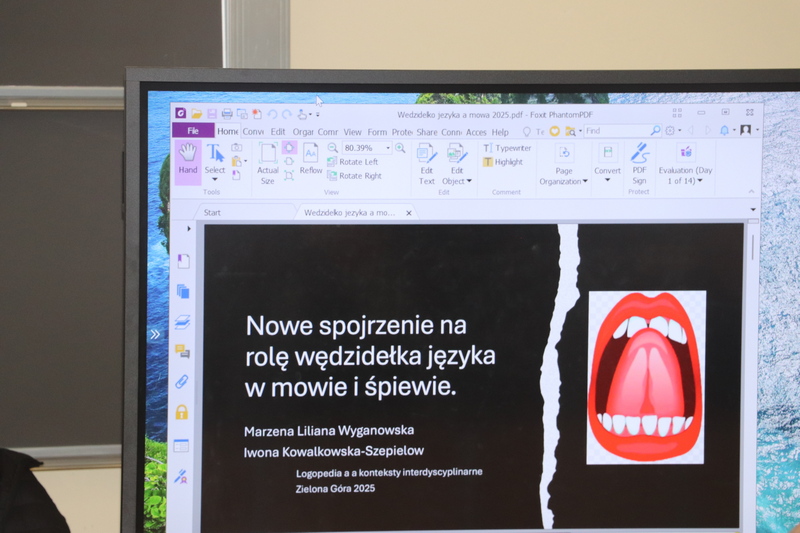Click the Rotate Right button
Screen dimensions: 800x533
tap(359, 176)
